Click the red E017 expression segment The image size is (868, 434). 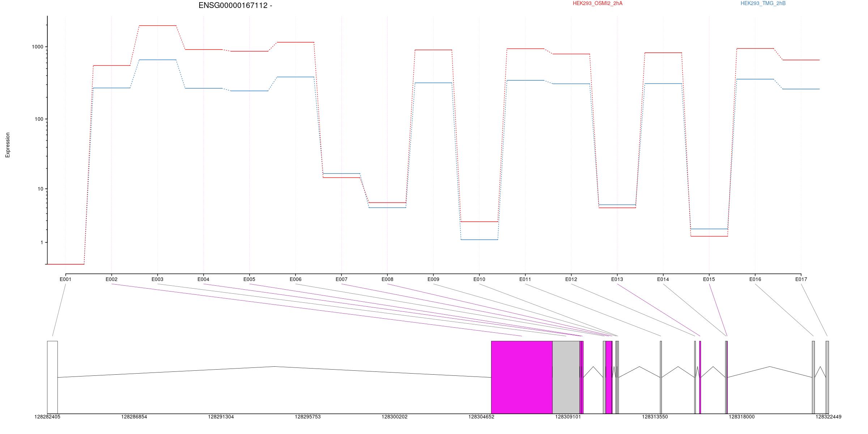[x=801, y=60]
